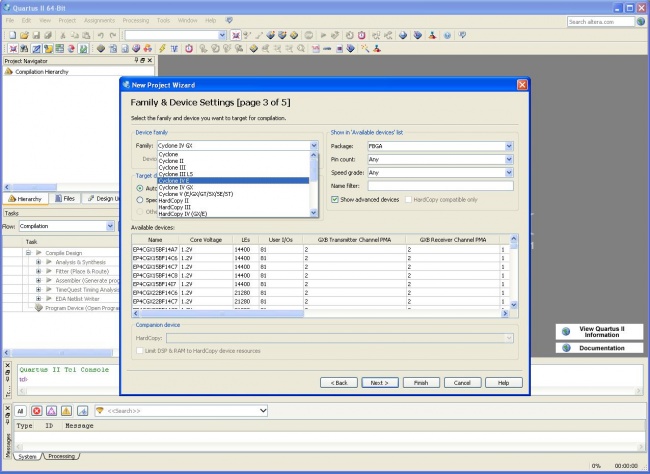Open the File menu
The height and width of the screenshot is (474, 650).
click(10, 20)
